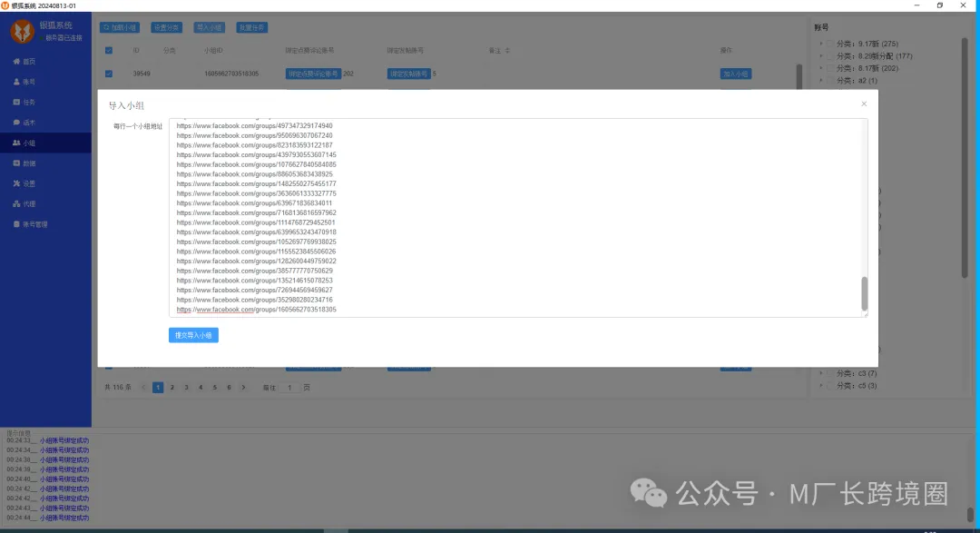980x533 pixels.
Task: Expand the 分类: c5 (3) tree node
Action: point(821,386)
